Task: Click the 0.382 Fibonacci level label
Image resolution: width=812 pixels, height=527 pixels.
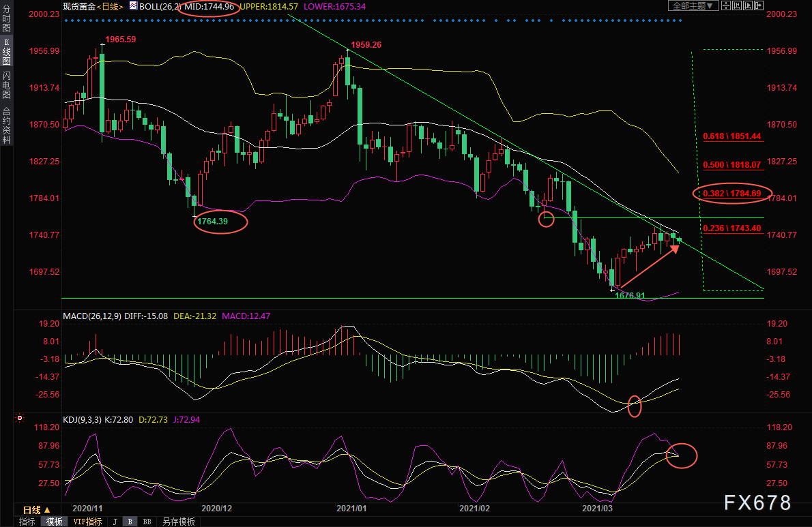Action: (x=731, y=193)
